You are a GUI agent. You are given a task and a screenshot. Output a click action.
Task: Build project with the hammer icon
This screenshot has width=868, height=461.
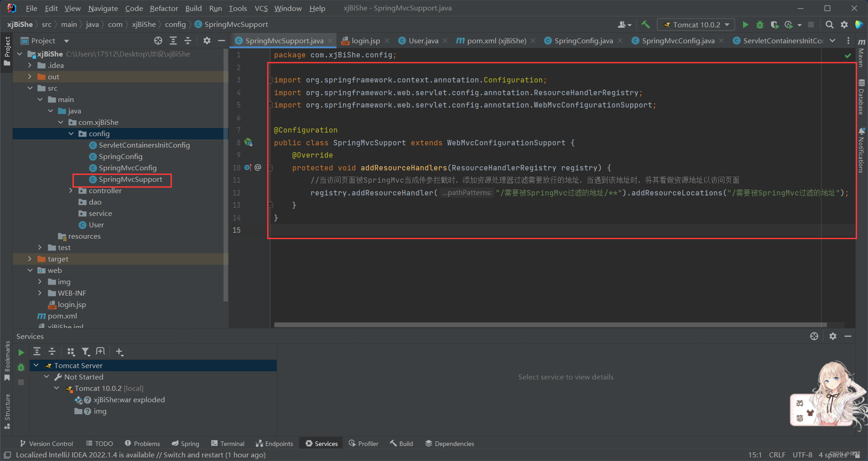[x=646, y=25]
